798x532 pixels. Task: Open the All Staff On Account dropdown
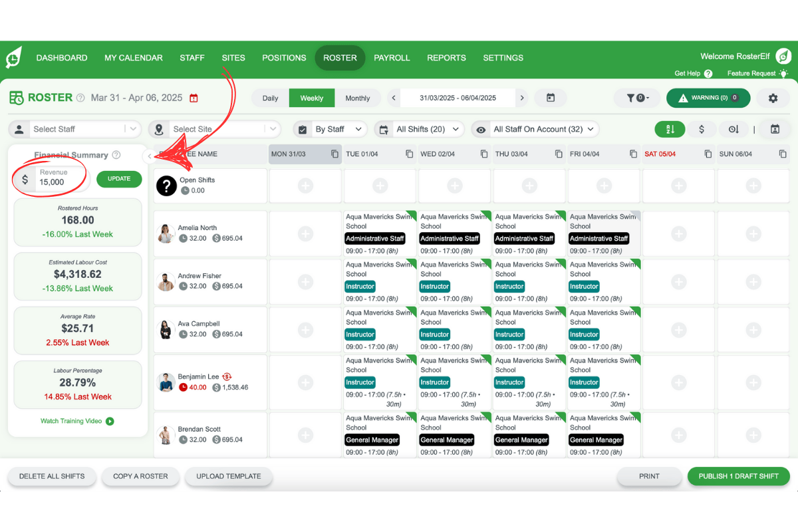(542, 129)
